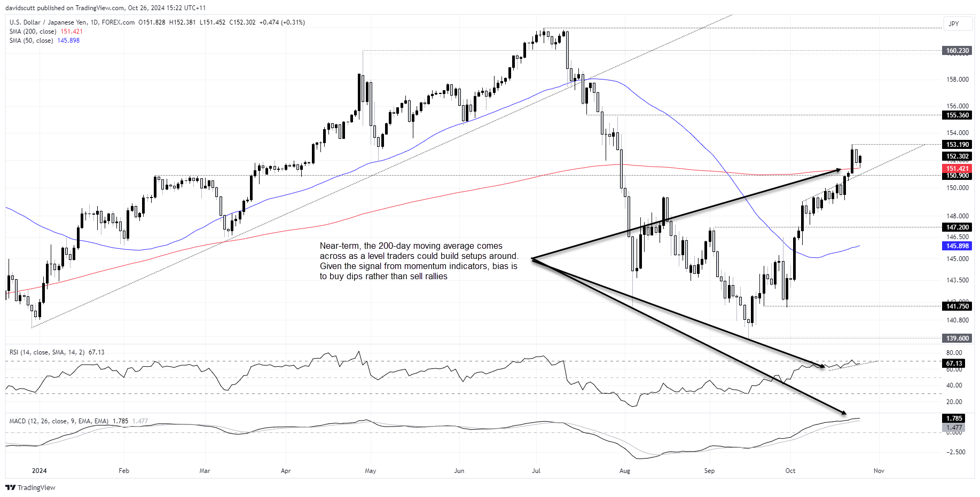Click the 158.000 price axis value

(x=958, y=80)
